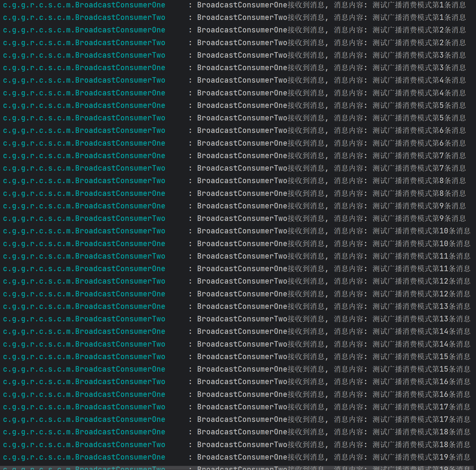This screenshot has width=476, height=470.
Task: Click text '测试广播消费模式第16条消息' on BroadcastConsumerTwo line
Action: [421, 382]
